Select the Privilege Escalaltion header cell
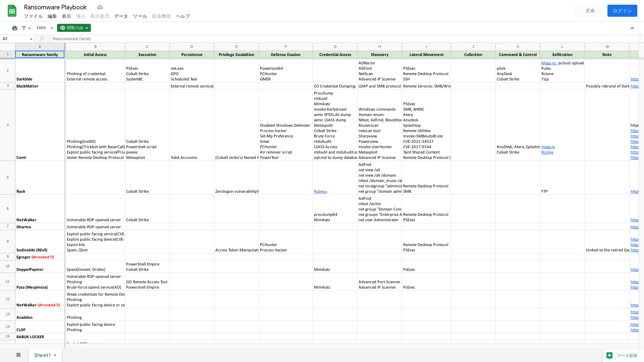Image resolution: width=644 pixels, height=362 pixels. pyautogui.click(x=236, y=55)
